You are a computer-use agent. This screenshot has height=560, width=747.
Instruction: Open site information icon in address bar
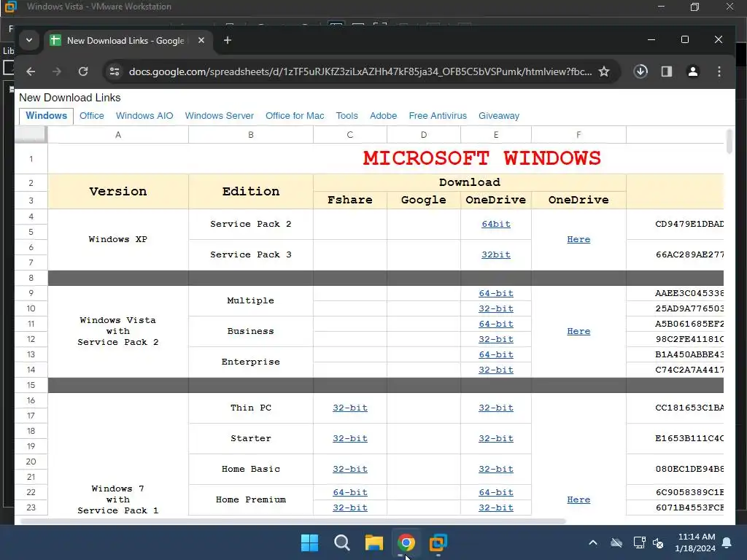(x=115, y=71)
